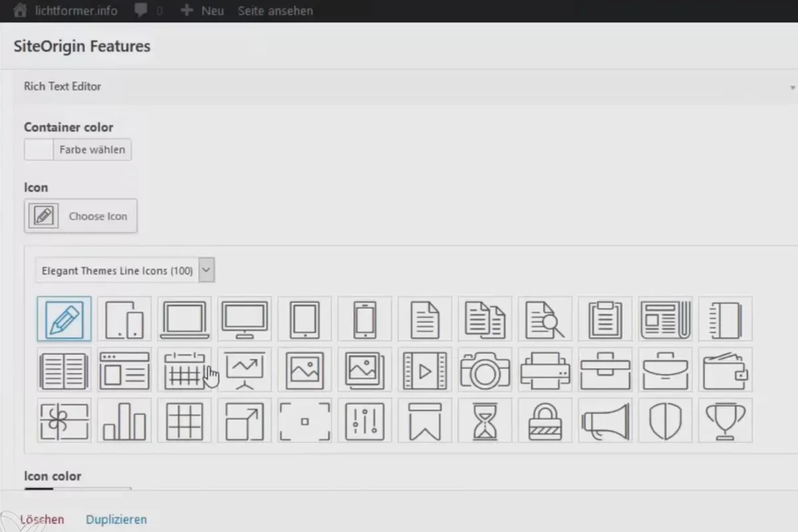Open Farbe wählen container color picker
798x532 pixels.
(78, 150)
